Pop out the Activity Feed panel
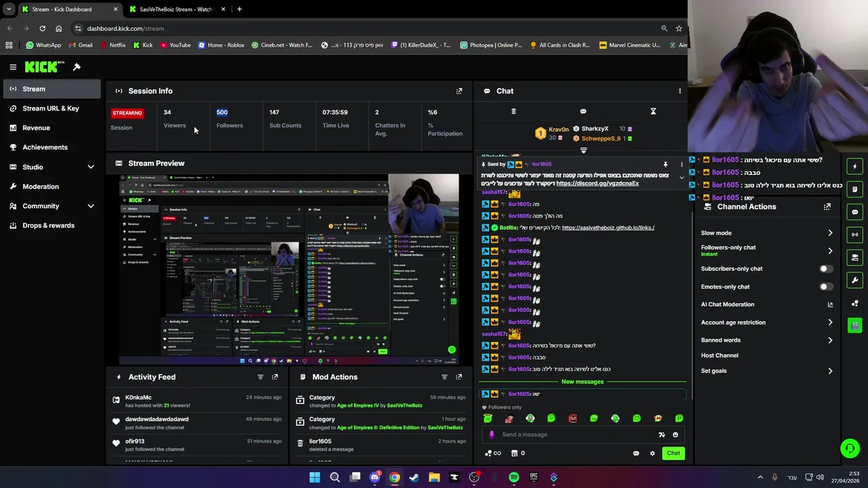Image resolution: width=868 pixels, height=488 pixels. [275, 377]
